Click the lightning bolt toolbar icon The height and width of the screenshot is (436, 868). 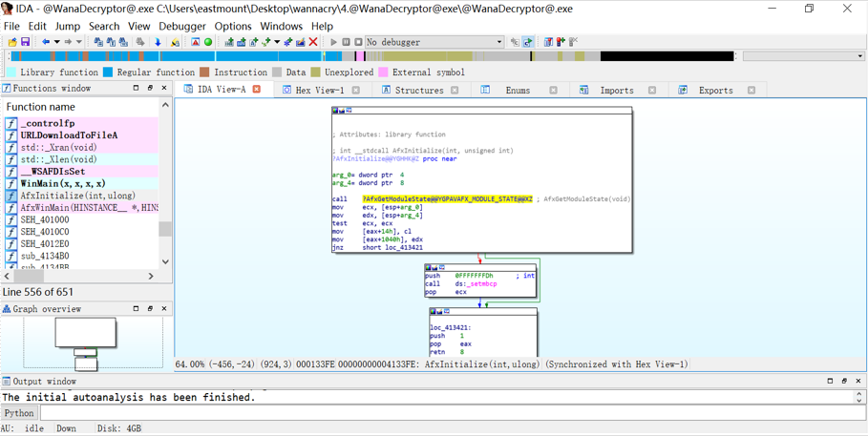(175, 42)
